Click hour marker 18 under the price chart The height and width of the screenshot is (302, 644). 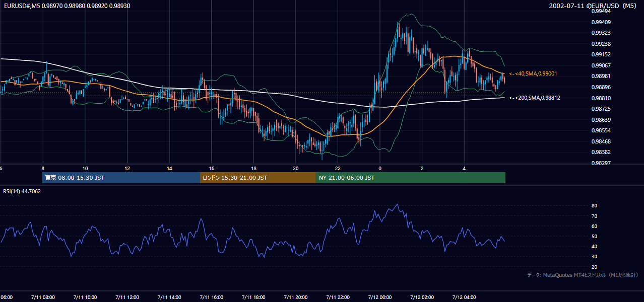point(253,169)
